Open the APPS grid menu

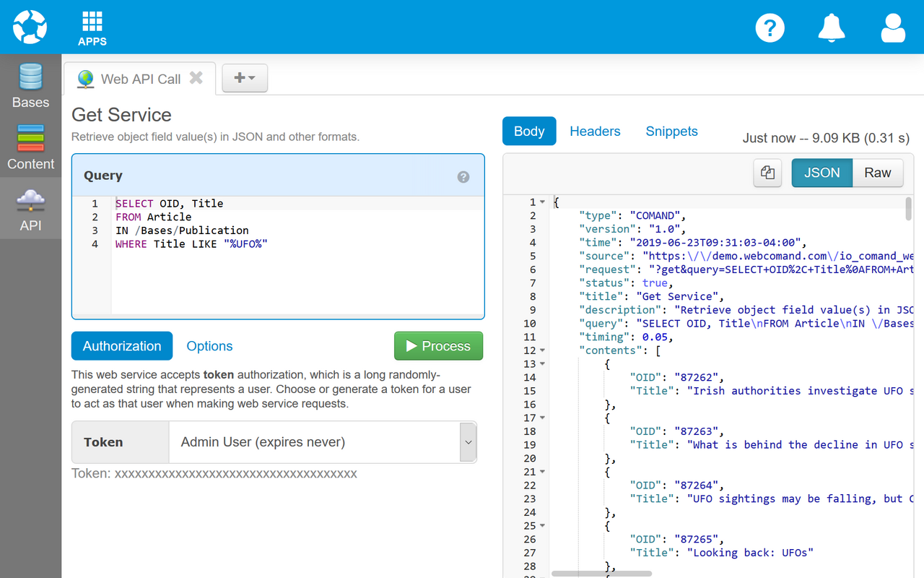pyautogui.click(x=92, y=28)
